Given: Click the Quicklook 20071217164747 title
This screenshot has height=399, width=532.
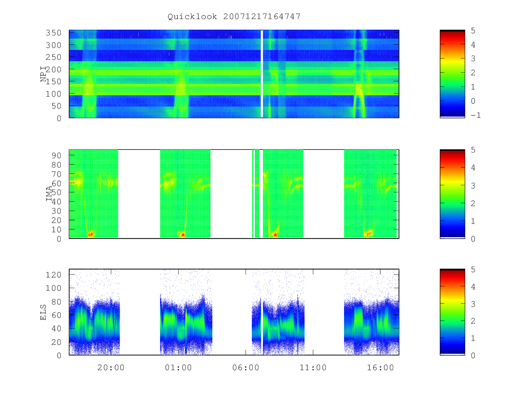Looking at the screenshot, I should [x=234, y=16].
